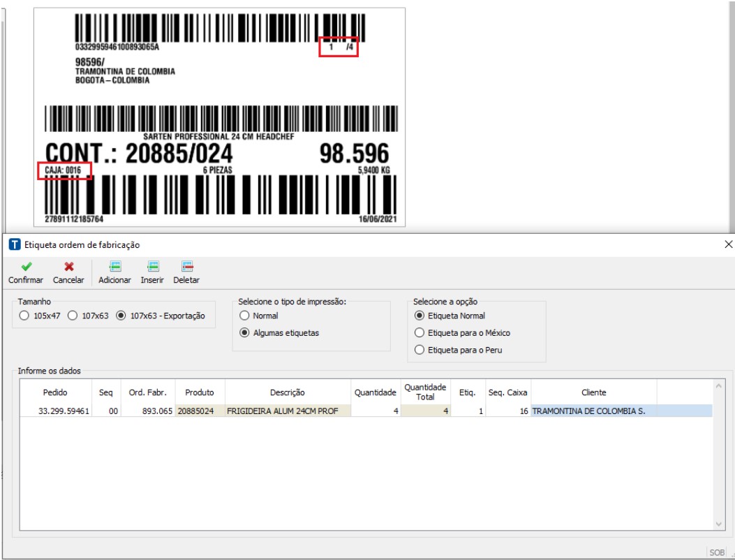
Task: Select the 107x63 size radio button
Action: (x=73, y=316)
